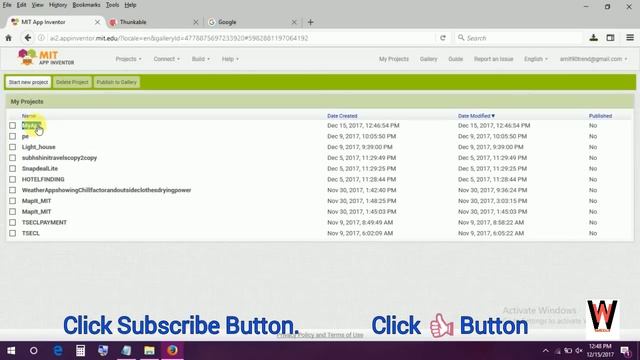Click in the Firefox Search field

pos(518,38)
